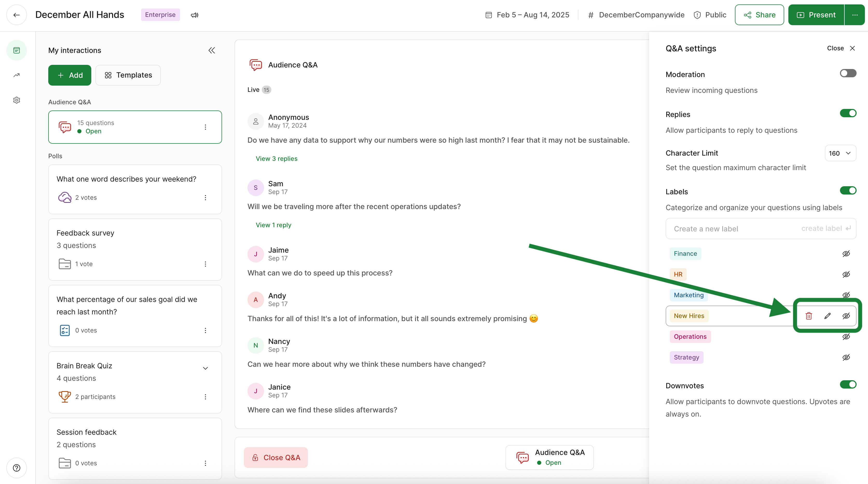868x484 pixels.
Task: Click the Audience Q&A chat icon header
Action: point(256,65)
